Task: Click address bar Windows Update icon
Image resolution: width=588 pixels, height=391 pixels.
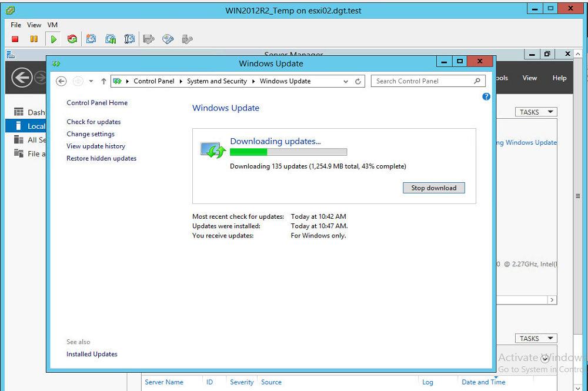Action: tap(118, 81)
